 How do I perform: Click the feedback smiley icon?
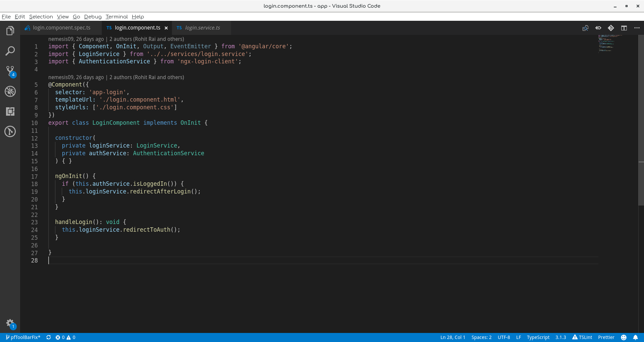[624, 337]
